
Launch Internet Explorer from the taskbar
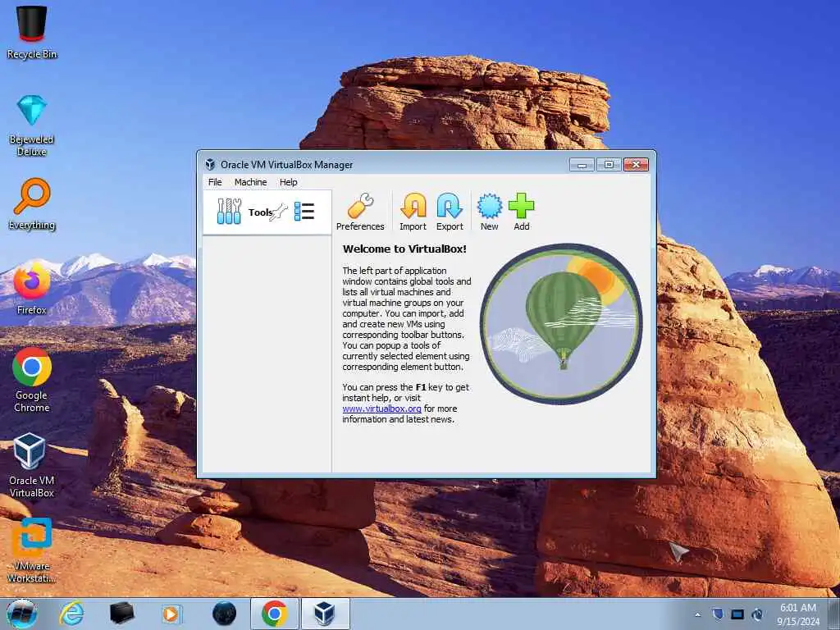(x=71, y=614)
